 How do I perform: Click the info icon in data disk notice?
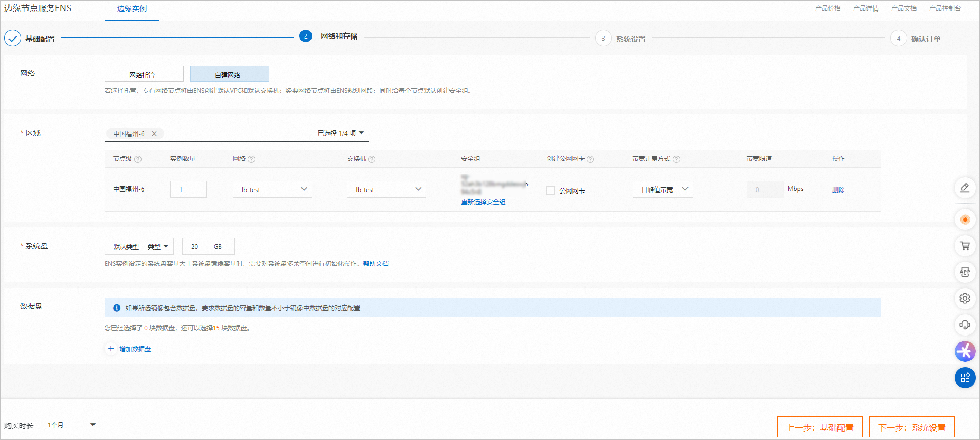(117, 308)
